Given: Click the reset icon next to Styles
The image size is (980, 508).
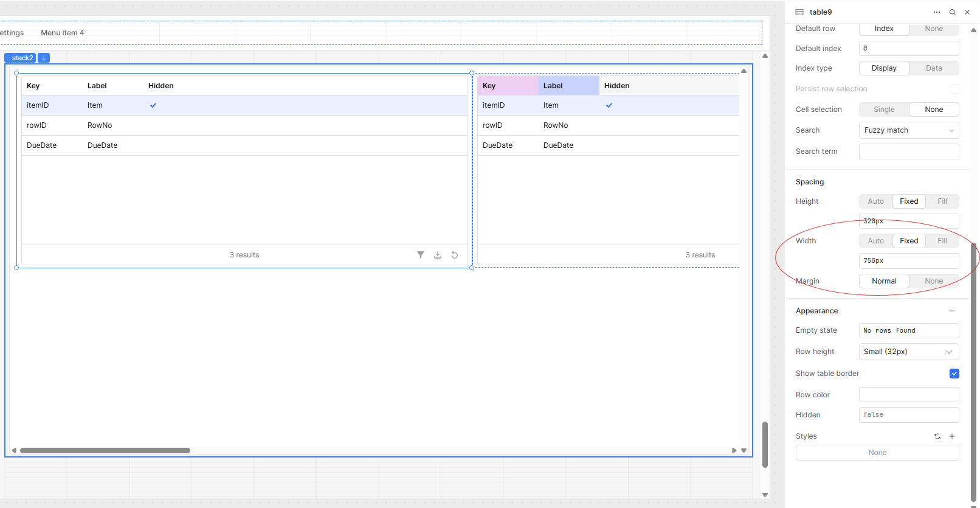Looking at the screenshot, I should [x=937, y=436].
